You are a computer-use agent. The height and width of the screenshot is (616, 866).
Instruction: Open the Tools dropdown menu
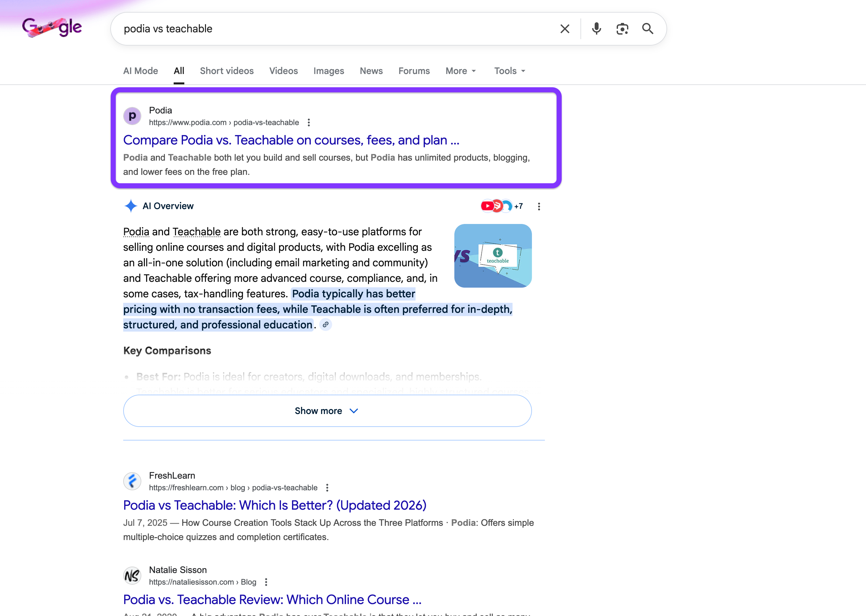coord(509,71)
